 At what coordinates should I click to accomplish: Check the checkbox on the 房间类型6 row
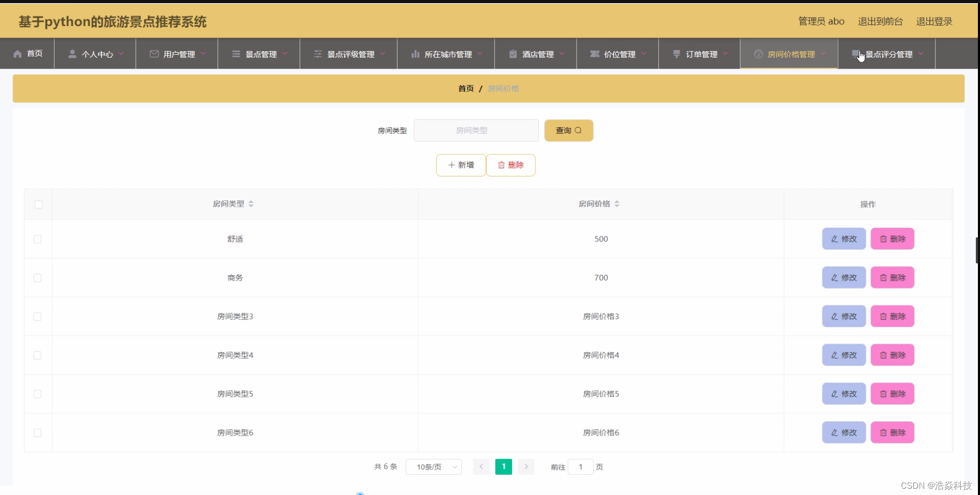(x=37, y=432)
